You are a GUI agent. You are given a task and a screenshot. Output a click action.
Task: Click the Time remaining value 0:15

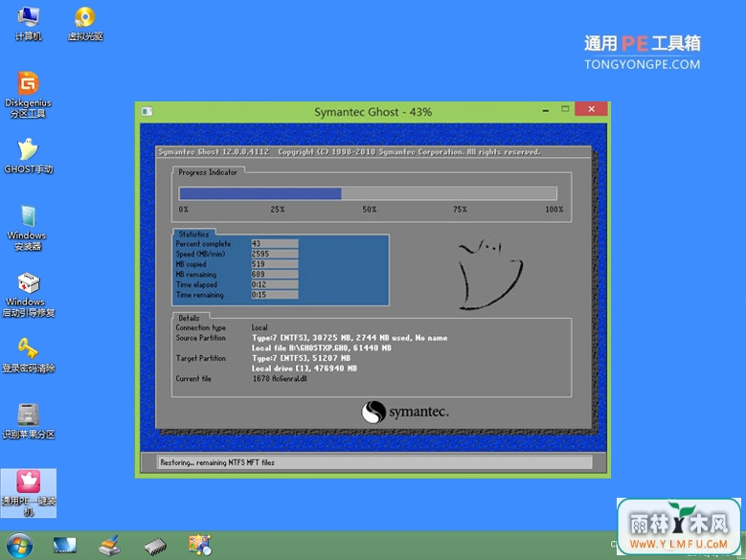(275, 295)
